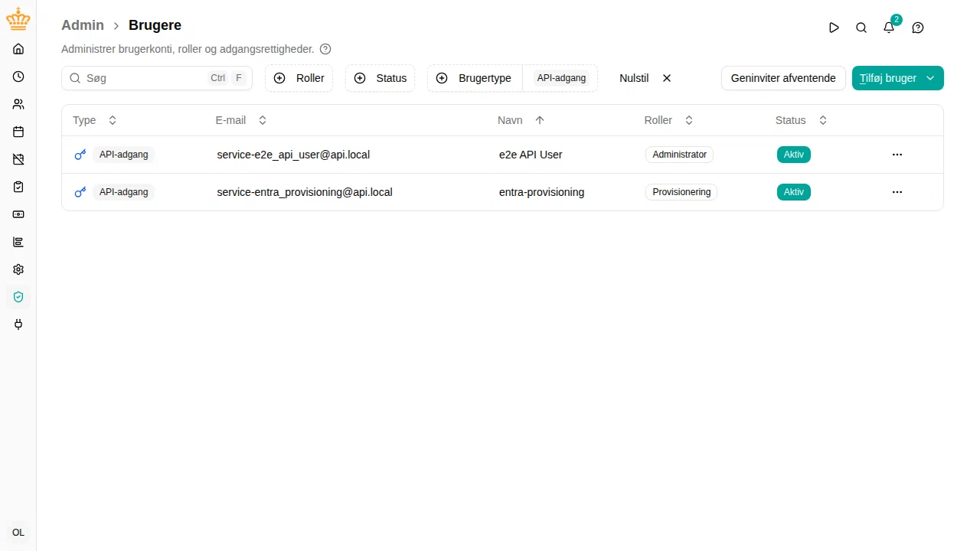Sort table by Type column
Image resolution: width=980 pixels, height=551 pixels.
pos(95,120)
